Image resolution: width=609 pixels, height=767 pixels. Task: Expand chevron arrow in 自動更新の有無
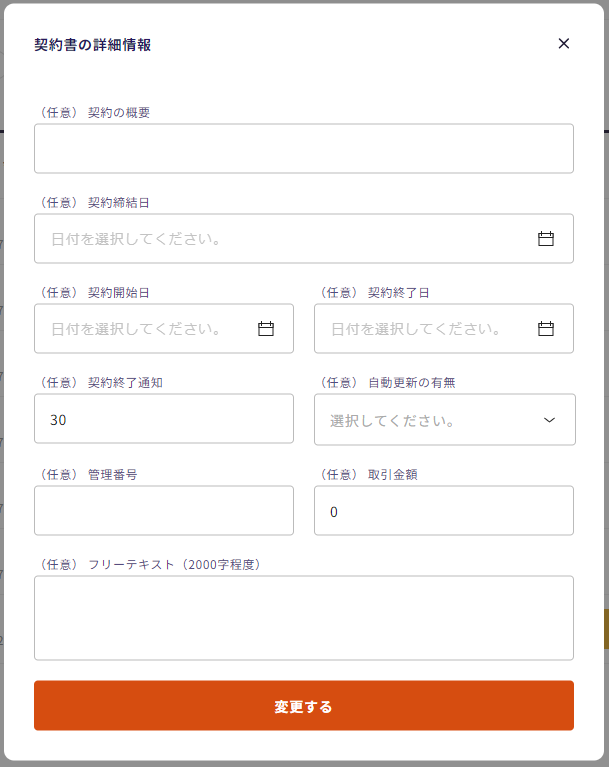[x=549, y=420]
